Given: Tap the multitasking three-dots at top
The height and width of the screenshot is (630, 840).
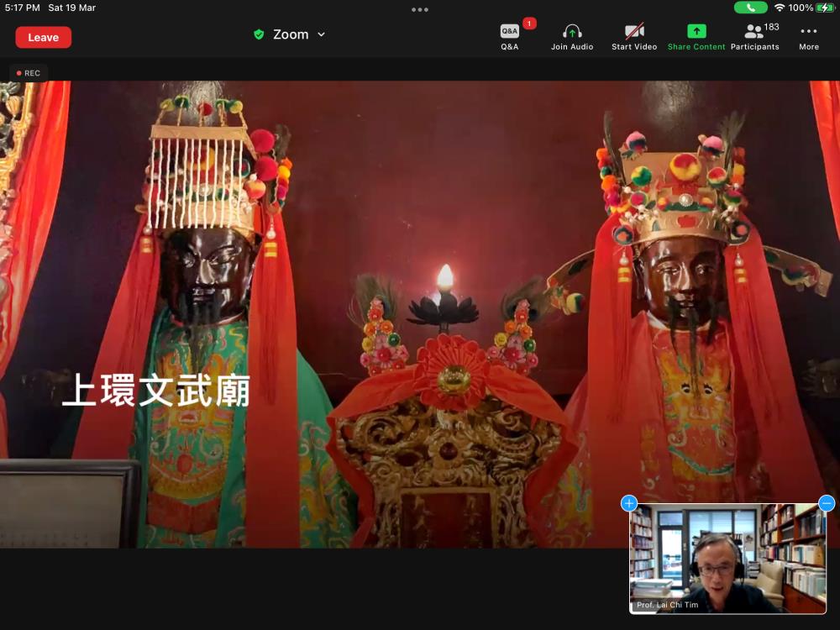Looking at the screenshot, I should [419, 9].
